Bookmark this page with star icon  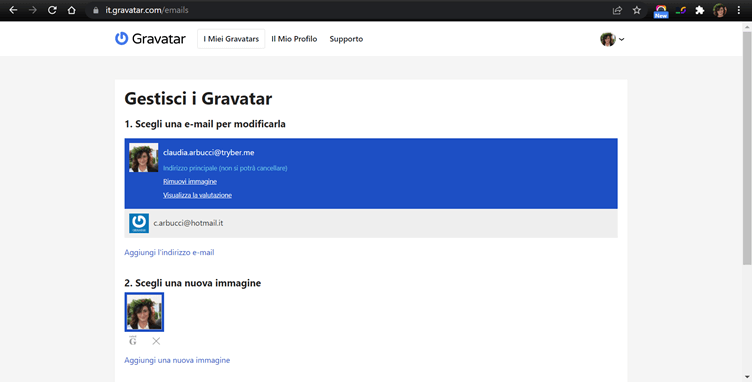(x=636, y=10)
